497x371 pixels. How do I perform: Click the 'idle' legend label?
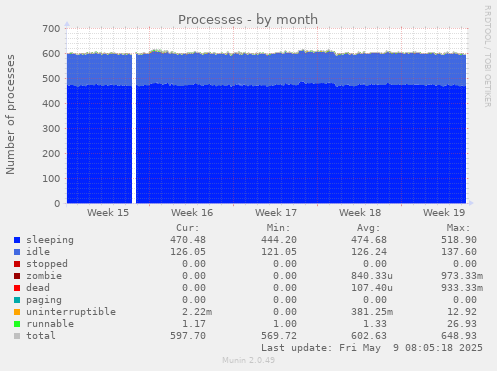(38, 252)
